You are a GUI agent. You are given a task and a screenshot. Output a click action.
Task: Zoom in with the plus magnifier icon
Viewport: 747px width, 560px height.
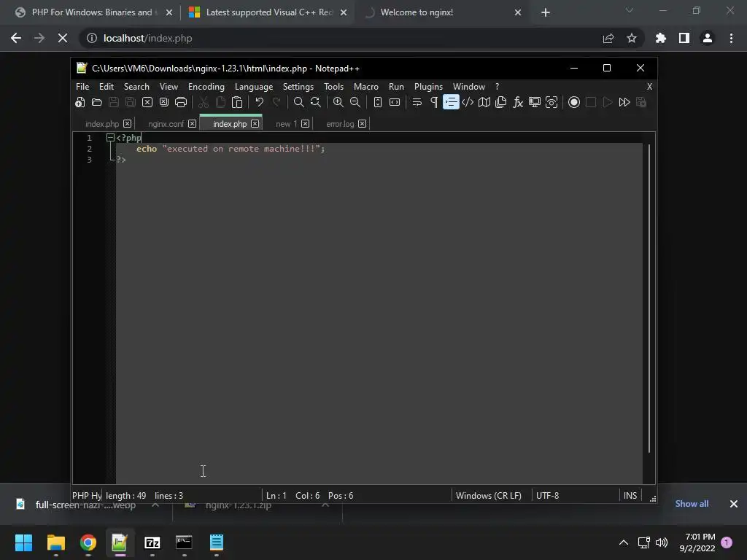click(338, 102)
